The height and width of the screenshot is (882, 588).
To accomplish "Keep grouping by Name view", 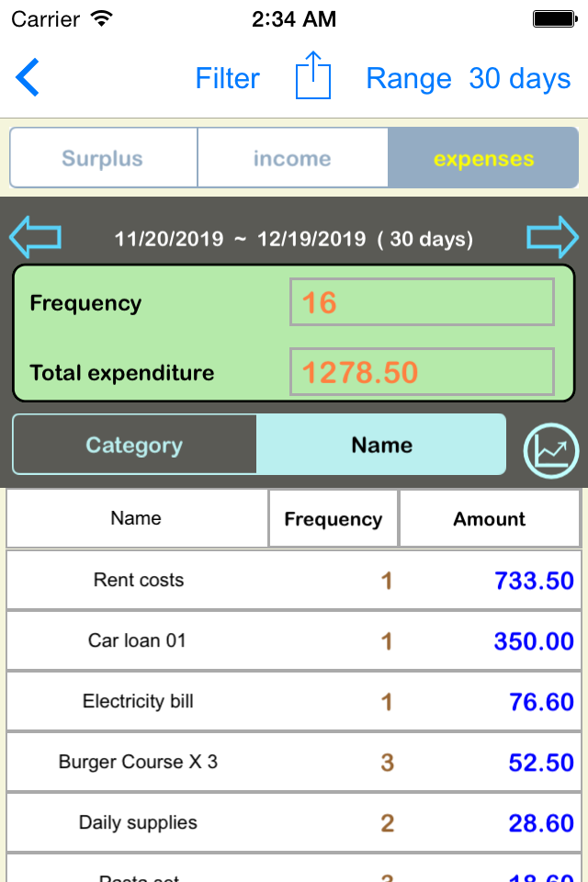I will tap(381, 445).
